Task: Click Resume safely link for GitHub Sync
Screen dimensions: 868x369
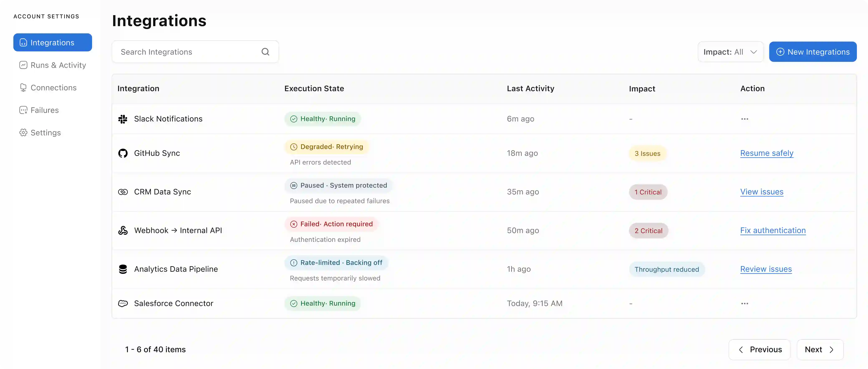Action: click(x=767, y=153)
